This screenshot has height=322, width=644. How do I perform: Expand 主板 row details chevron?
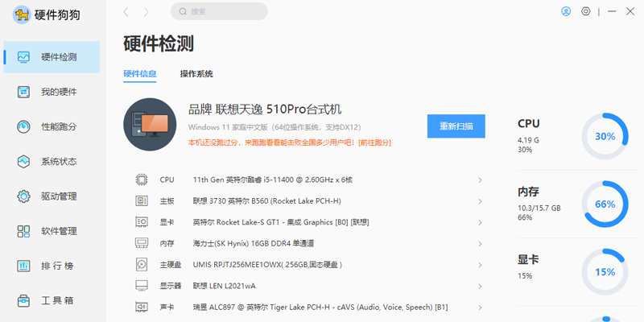point(480,202)
